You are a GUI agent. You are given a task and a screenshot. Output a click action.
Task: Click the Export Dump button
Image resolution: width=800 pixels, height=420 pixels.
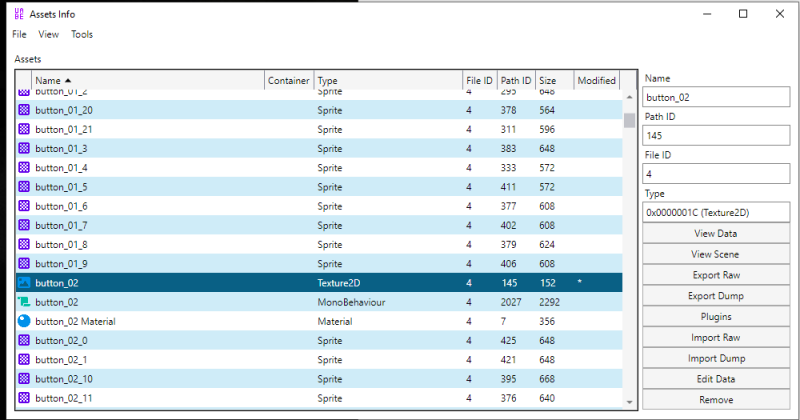coord(716,296)
